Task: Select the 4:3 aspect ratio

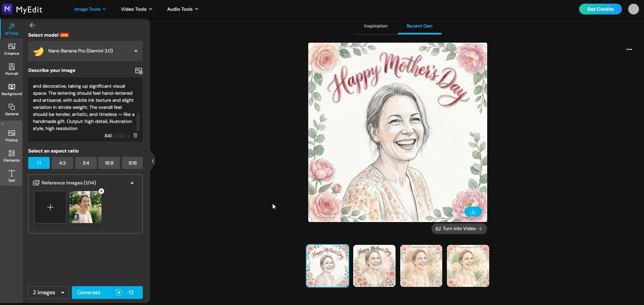Action: point(62,163)
